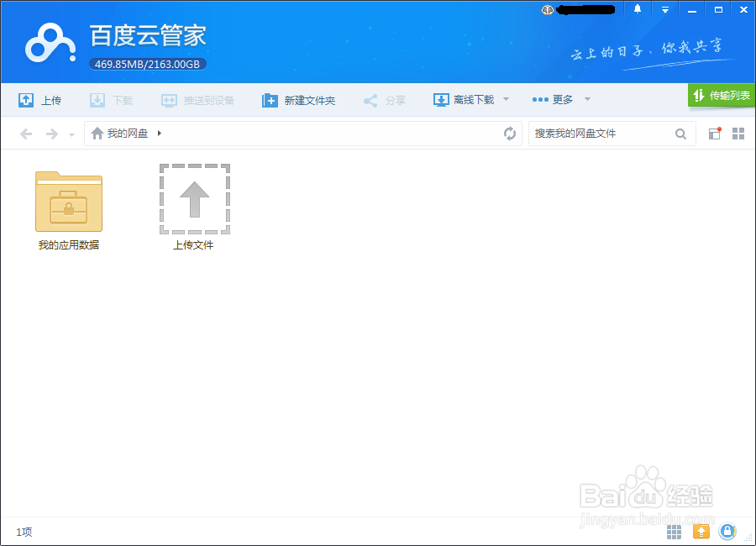The width and height of the screenshot is (756, 546).
Task: Expand the 更多 dropdown arrow
Action: 587,99
